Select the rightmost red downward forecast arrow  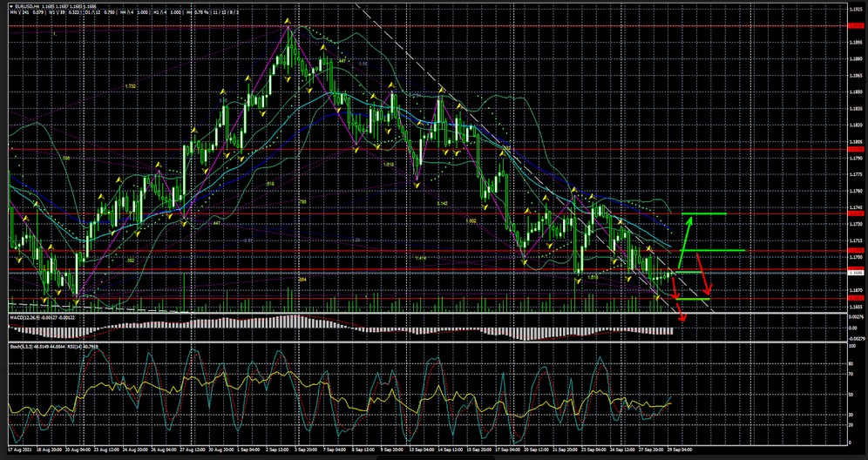tap(704, 274)
